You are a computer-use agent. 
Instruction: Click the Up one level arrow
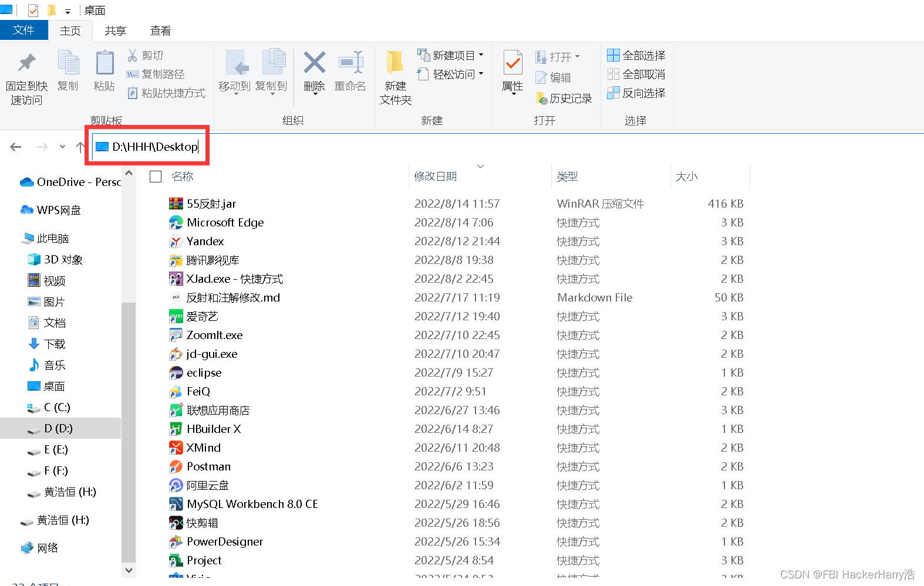point(80,147)
